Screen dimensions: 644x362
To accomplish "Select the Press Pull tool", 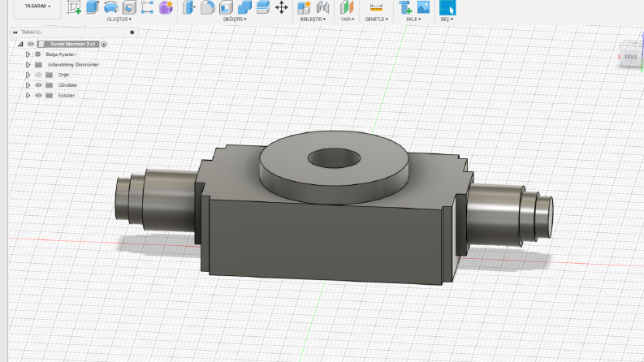I will click(x=189, y=7).
